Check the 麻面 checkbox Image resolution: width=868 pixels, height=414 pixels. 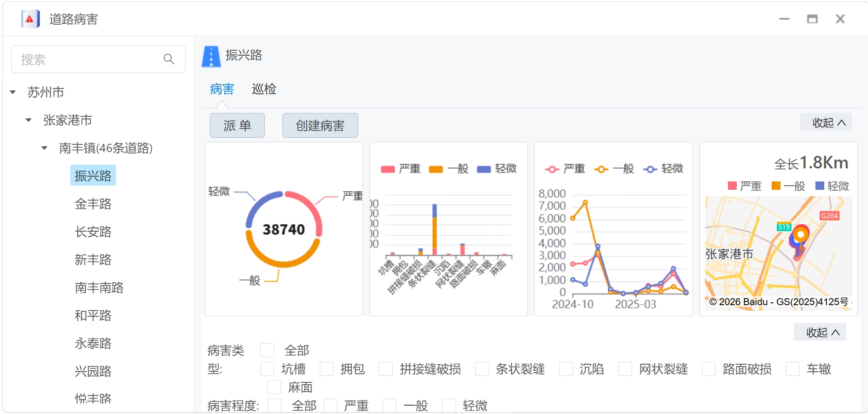[x=274, y=387]
